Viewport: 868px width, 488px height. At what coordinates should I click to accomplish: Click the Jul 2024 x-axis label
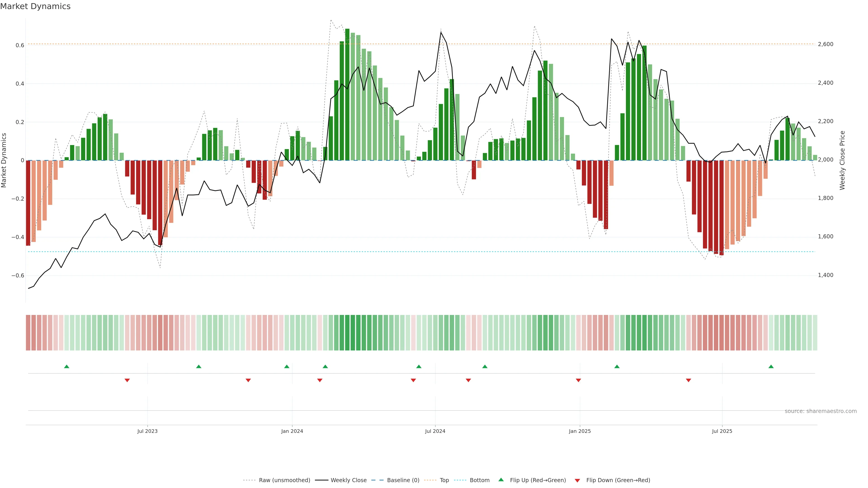click(435, 431)
